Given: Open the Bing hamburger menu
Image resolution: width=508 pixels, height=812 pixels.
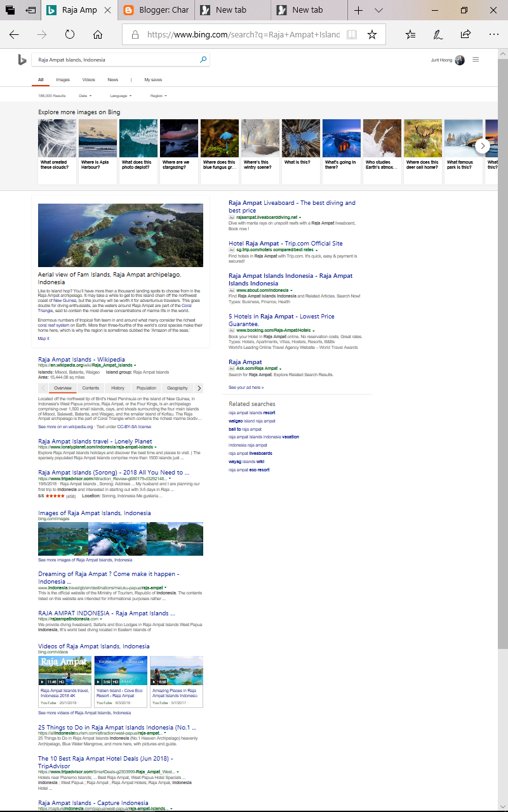Looking at the screenshot, I should (476, 60).
